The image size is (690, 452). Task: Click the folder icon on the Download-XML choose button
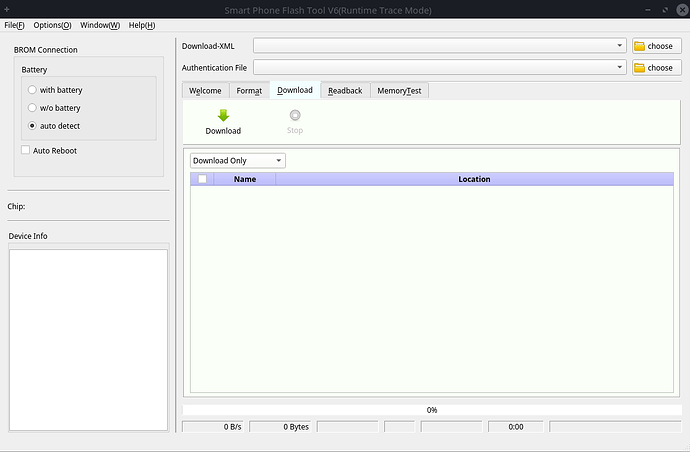(639, 46)
